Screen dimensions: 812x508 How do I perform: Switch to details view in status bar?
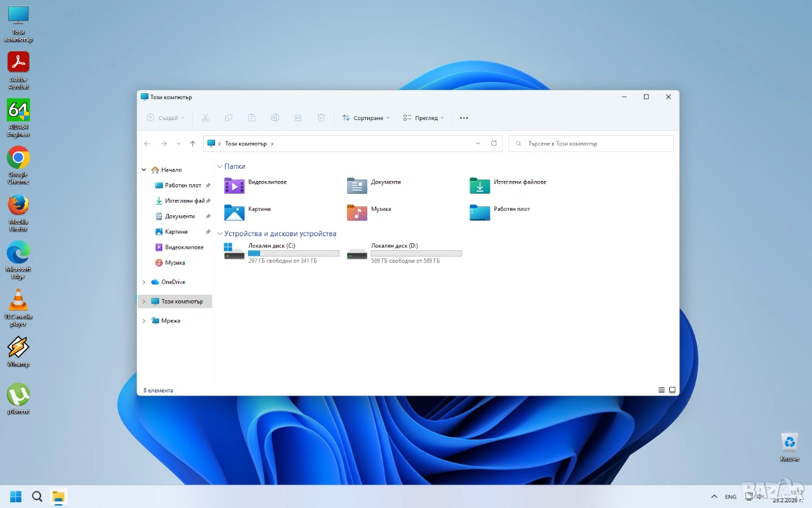point(662,390)
